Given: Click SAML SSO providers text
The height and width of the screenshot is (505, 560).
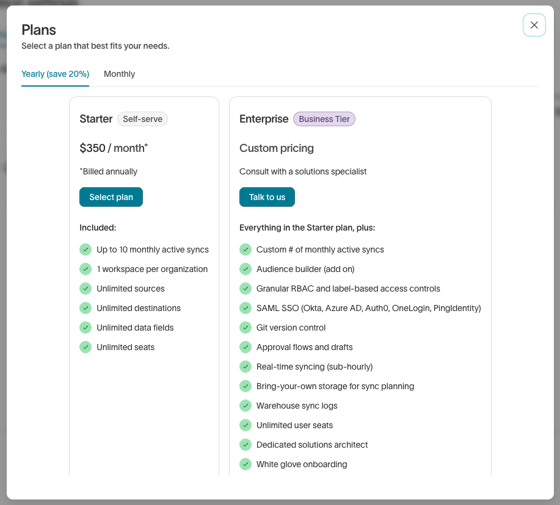Looking at the screenshot, I should [x=369, y=308].
